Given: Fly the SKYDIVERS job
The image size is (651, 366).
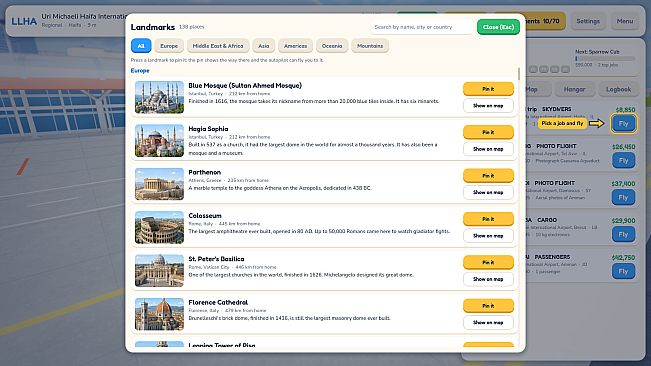Looking at the screenshot, I should click(623, 124).
